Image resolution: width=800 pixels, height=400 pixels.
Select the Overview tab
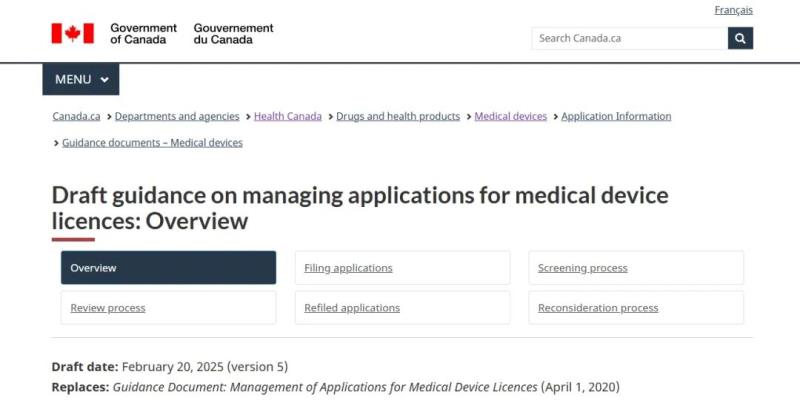[168, 268]
